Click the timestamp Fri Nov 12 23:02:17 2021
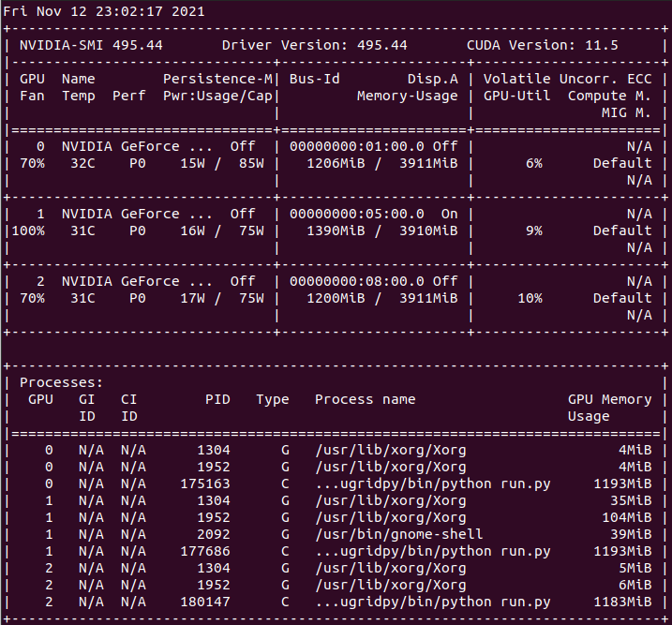The image size is (672, 625). tap(104, 11)
